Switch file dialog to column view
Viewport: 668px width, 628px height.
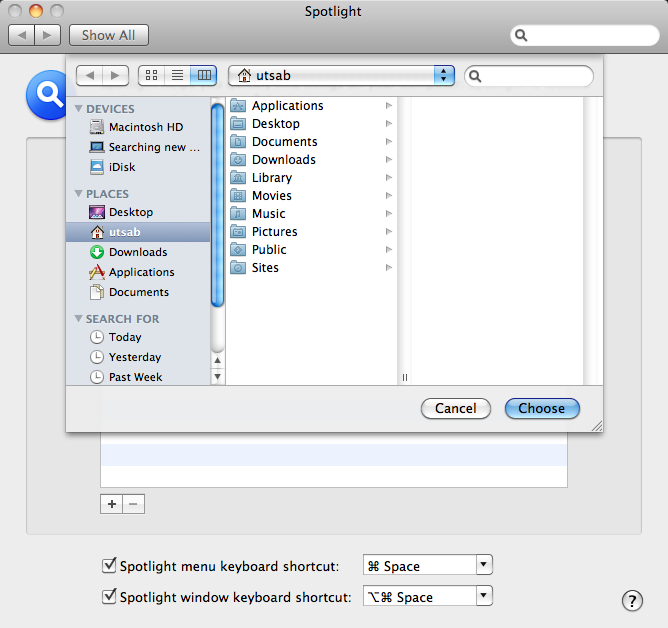pyautogui.click(x=204, y=76)
